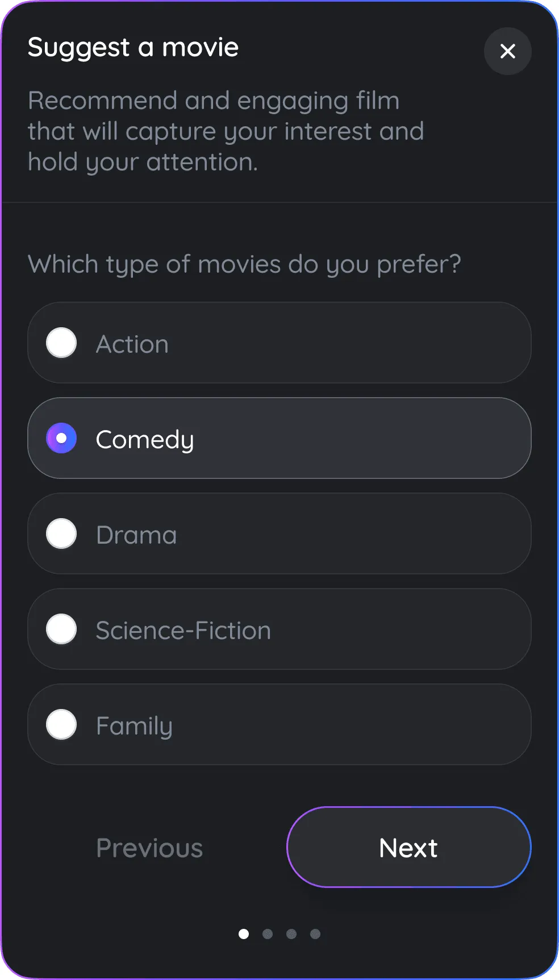Select the Family radio button circle
Screen dimensions: 559x980
(61, 725)
